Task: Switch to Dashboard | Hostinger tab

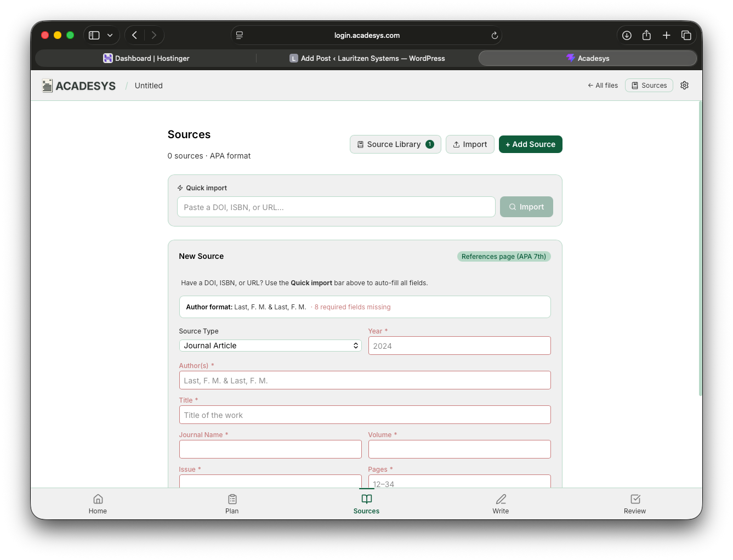Action: point(146,58)
